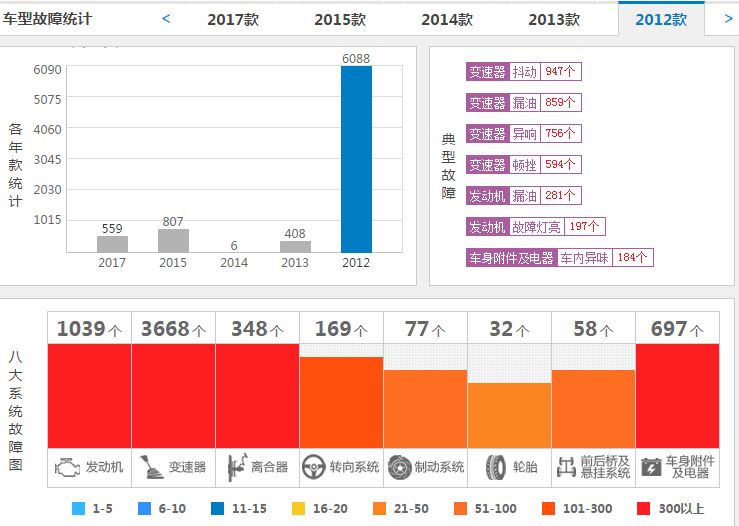Click the brake disc (制动系统) icon

pos(399,467)
